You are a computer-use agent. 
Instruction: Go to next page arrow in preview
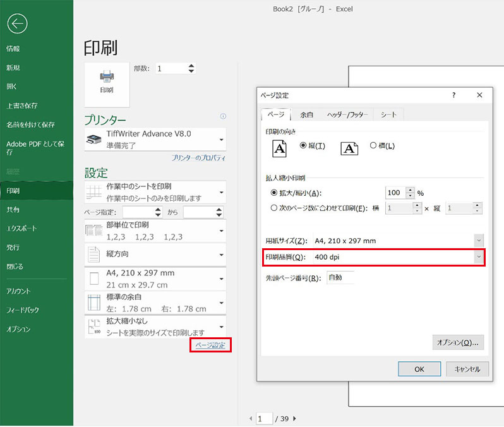click(294, 418)
